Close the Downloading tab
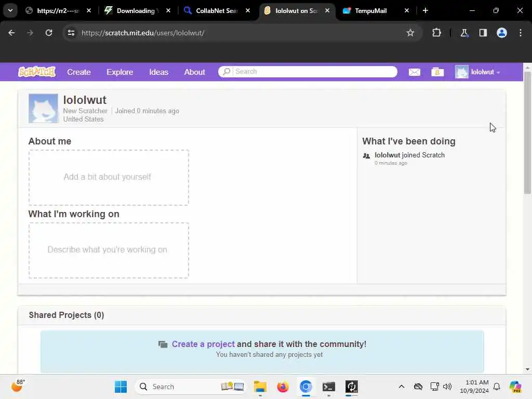Image resolution: width=532 pixels, height=399 pixels. (168, 10)
